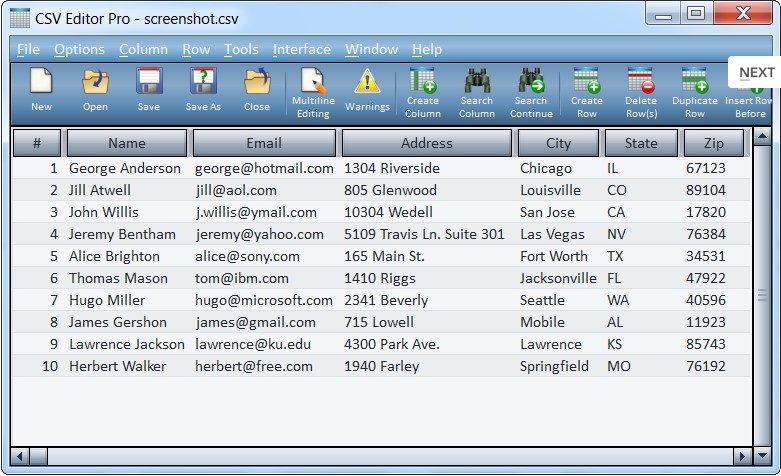Open the Window menu
Image resolution: width=781 pixels, height=476 pixels.
(372, 49)
